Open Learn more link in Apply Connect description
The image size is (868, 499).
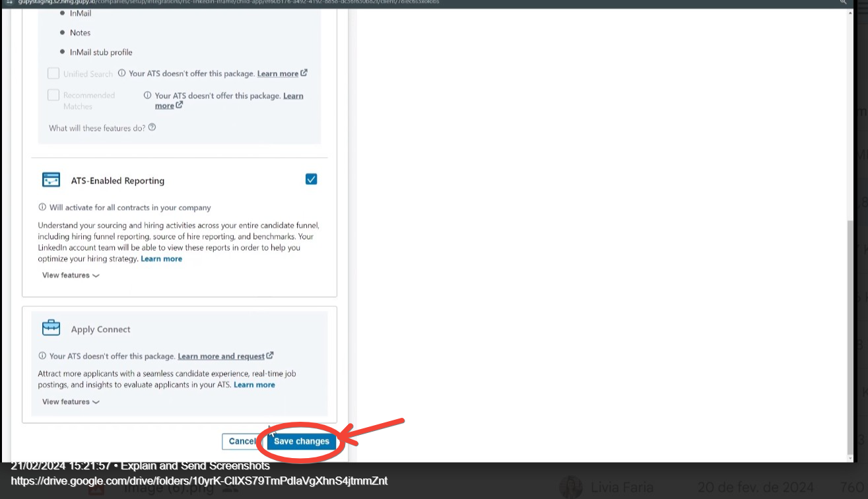pyautogui.click(x=254, y=385)
